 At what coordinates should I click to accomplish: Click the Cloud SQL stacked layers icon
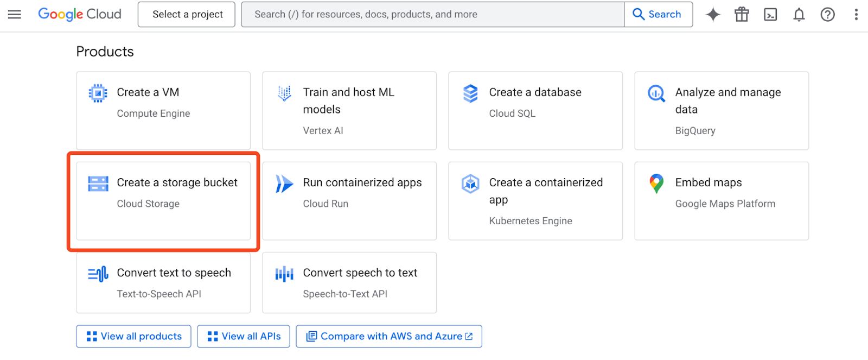tap(470, 93)
